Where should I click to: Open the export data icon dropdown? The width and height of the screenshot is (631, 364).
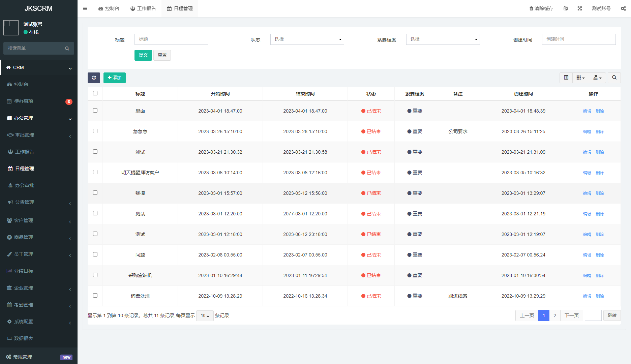click(x=597, y=78)
